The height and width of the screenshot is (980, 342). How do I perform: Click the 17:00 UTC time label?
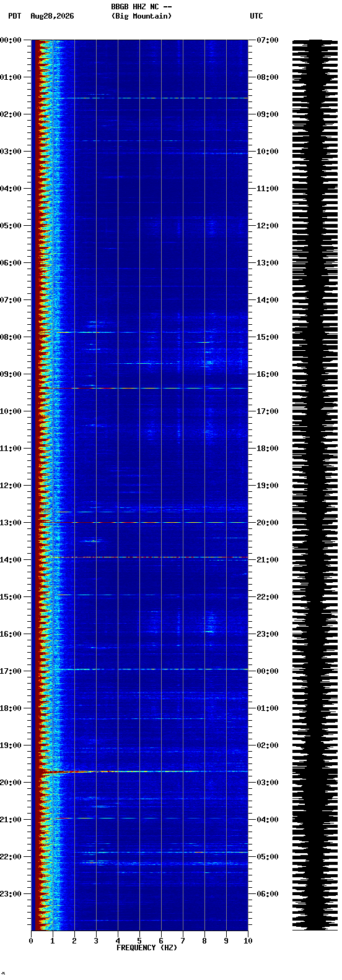point(267,411)
